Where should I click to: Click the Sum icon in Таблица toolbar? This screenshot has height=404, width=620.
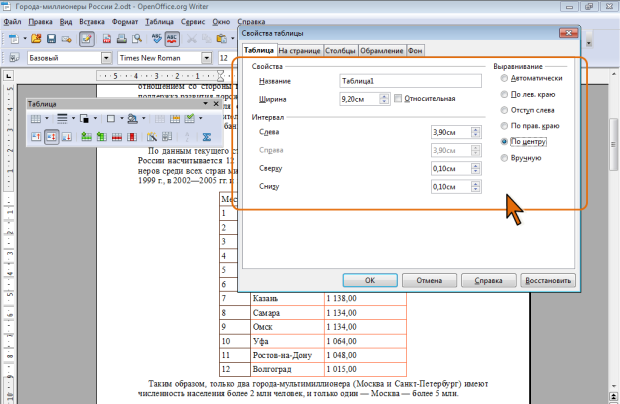[207, 137]
